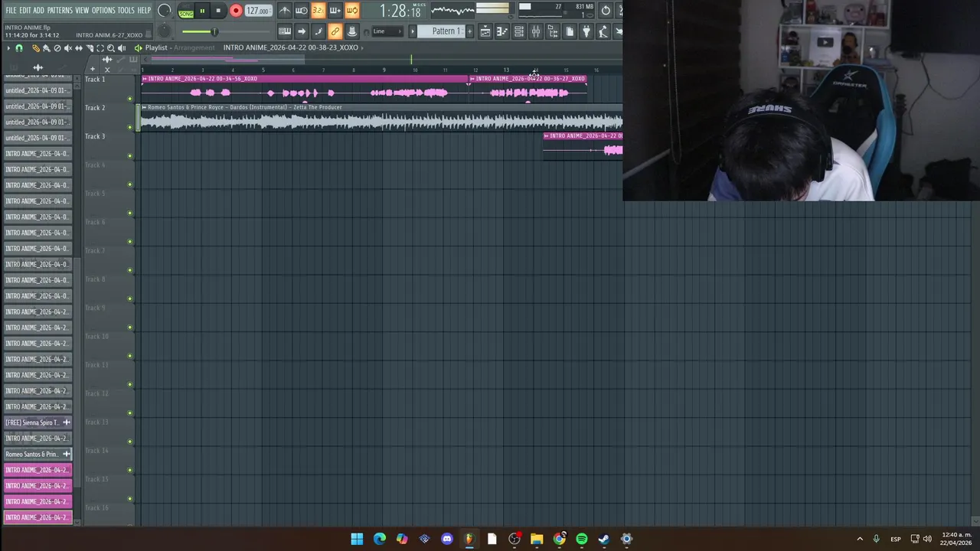This screenshot has height=551, width=980.
Task: Click the undo history circular arrow icon
Action: 606,11
